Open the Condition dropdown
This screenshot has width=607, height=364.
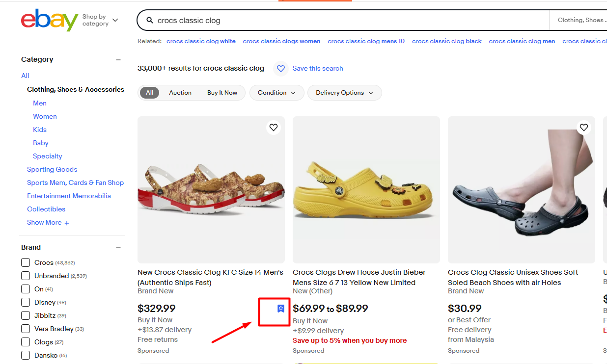pyautogui.click(x=276, y=93)
